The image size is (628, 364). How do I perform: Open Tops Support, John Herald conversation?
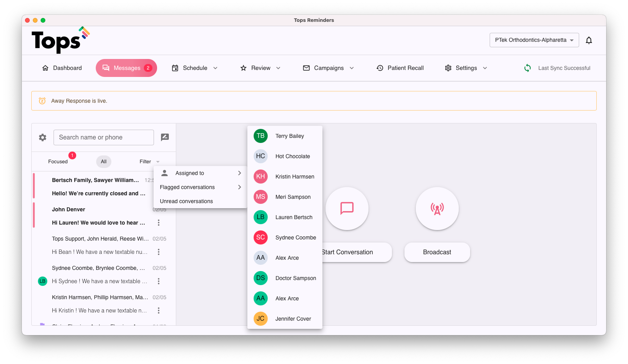pos(104,245)
